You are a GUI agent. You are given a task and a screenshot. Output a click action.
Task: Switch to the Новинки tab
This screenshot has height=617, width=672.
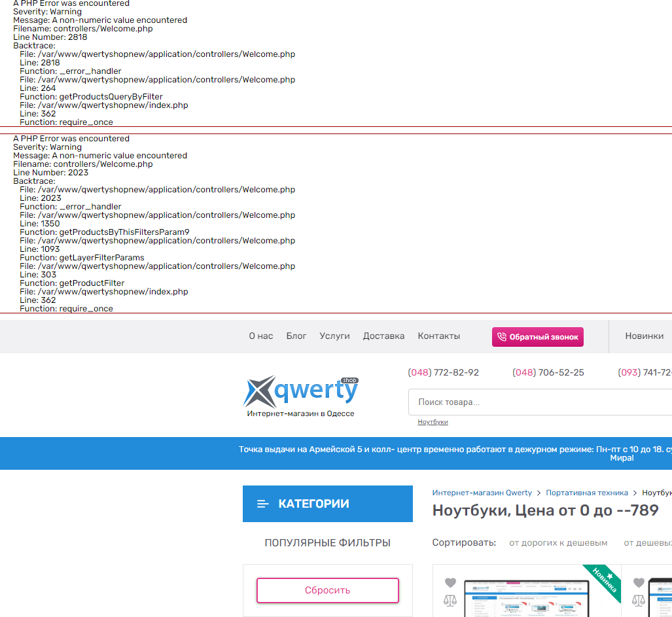644,336
